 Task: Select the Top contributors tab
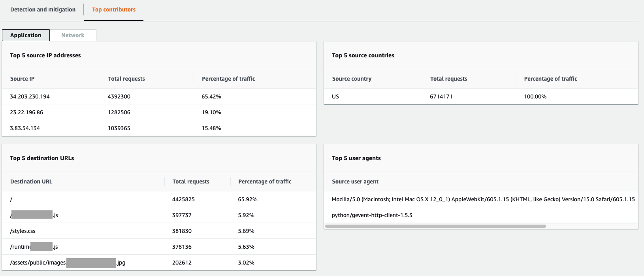(114, 9)
